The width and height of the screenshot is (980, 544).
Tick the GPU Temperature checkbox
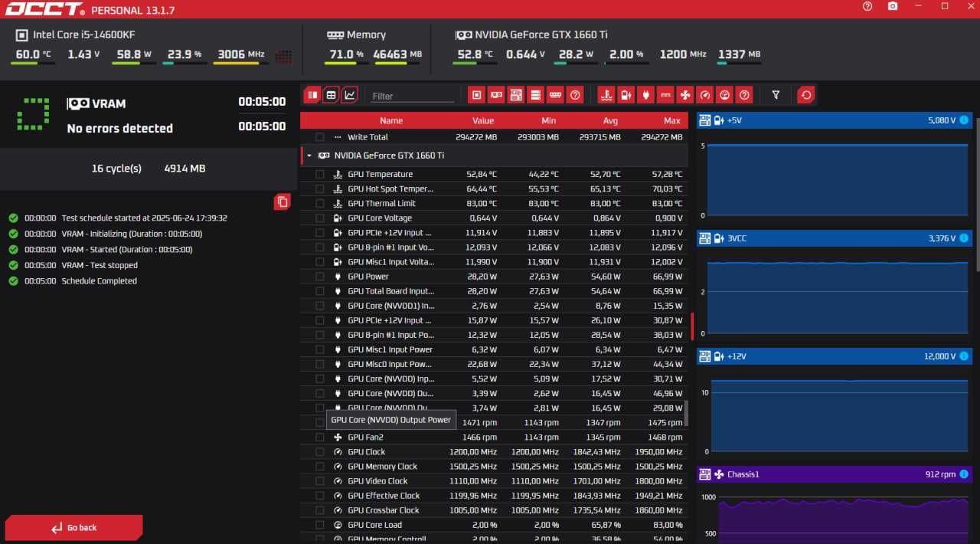[x=319, y=174]
